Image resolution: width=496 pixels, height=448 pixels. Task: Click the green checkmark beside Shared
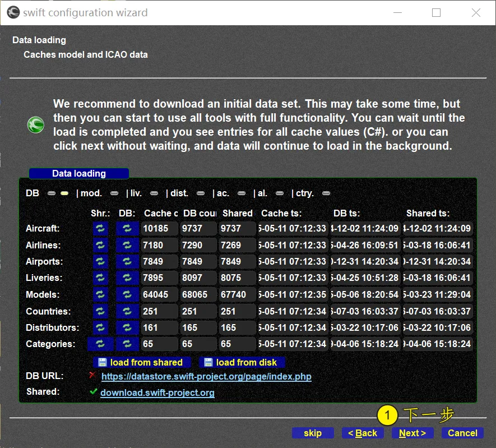(94, 391)
